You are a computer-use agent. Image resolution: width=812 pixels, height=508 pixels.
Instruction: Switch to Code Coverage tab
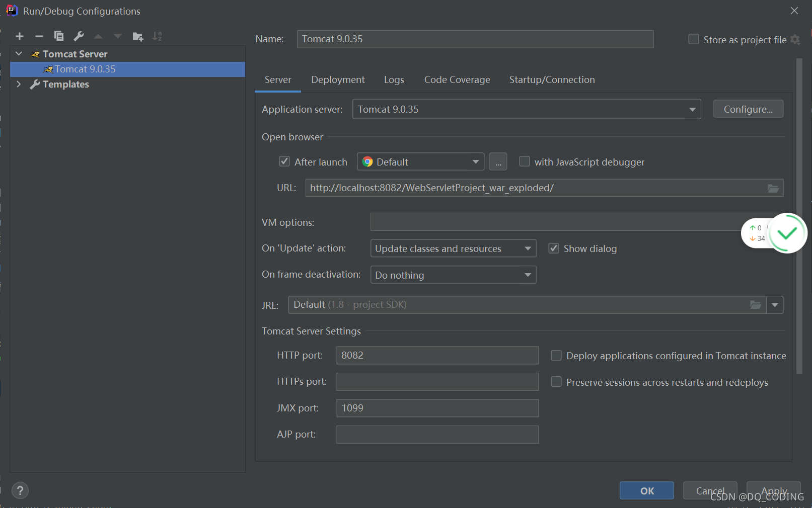click(x=457, y=80)
